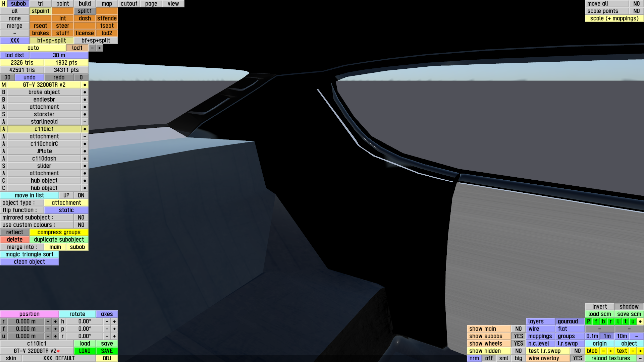The image size is (644, 362).
Task: Toggle show main NO value
Action: (x=518, y=329)
